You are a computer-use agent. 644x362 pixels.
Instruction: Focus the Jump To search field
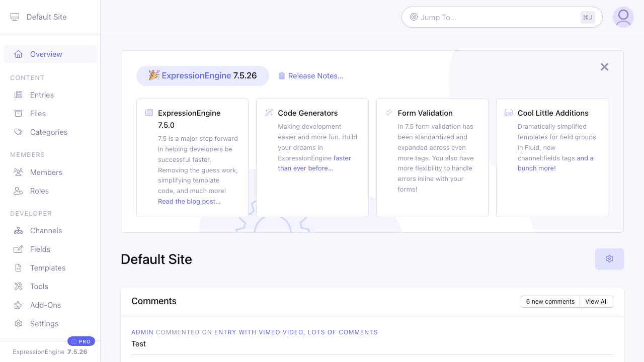click(x=502, y=17)
